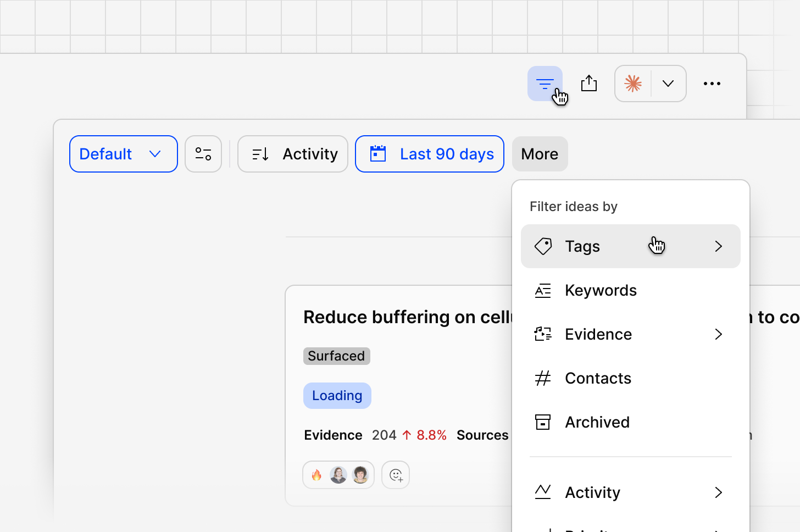Viewport: 800px width, 532px height.
Task: Expand the Tags submenu chevron
Action: coord(718,246)
